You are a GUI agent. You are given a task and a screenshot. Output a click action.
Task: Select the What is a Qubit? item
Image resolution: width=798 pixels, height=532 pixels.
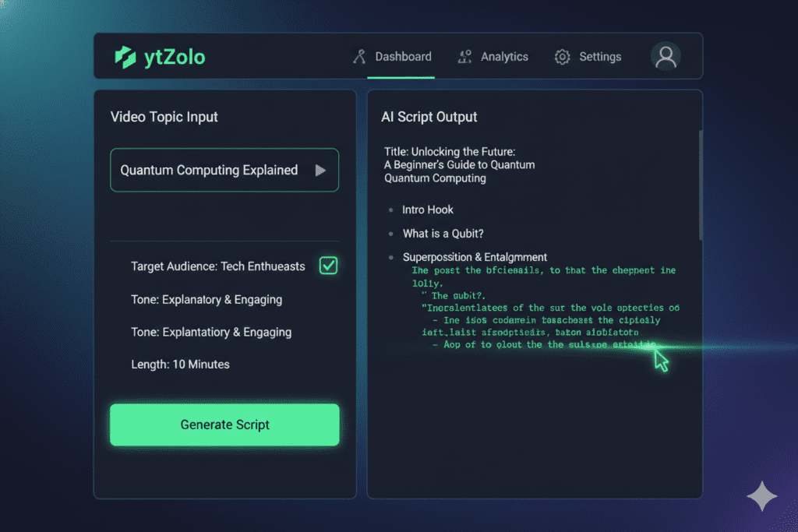pos(443,234)
